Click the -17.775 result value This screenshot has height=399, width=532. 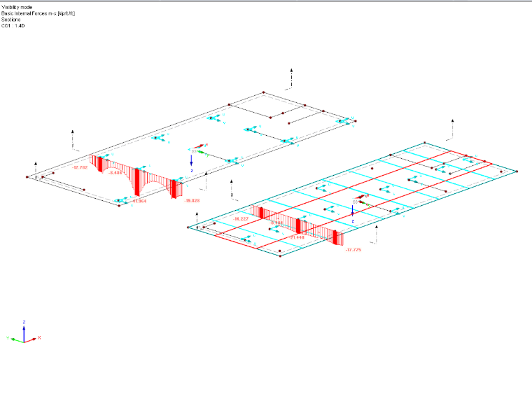pyautogui.click(x=353, y=250)
